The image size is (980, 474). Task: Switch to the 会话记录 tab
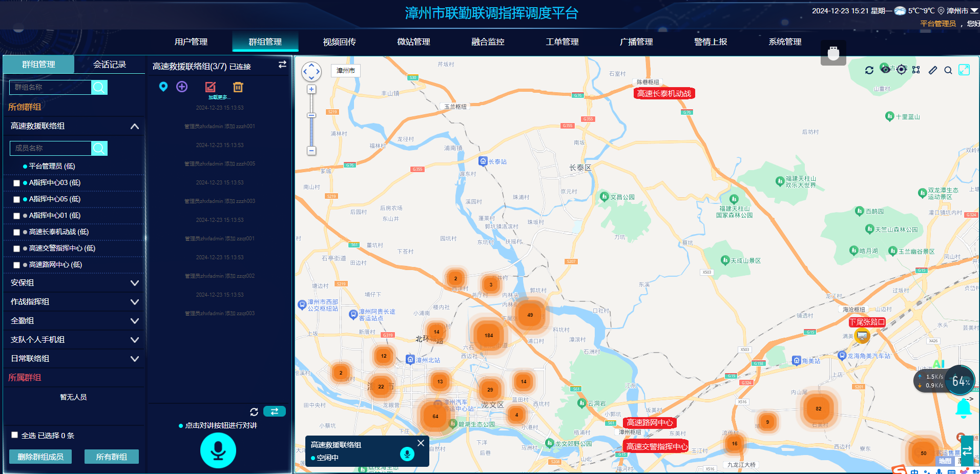point(110,64)
